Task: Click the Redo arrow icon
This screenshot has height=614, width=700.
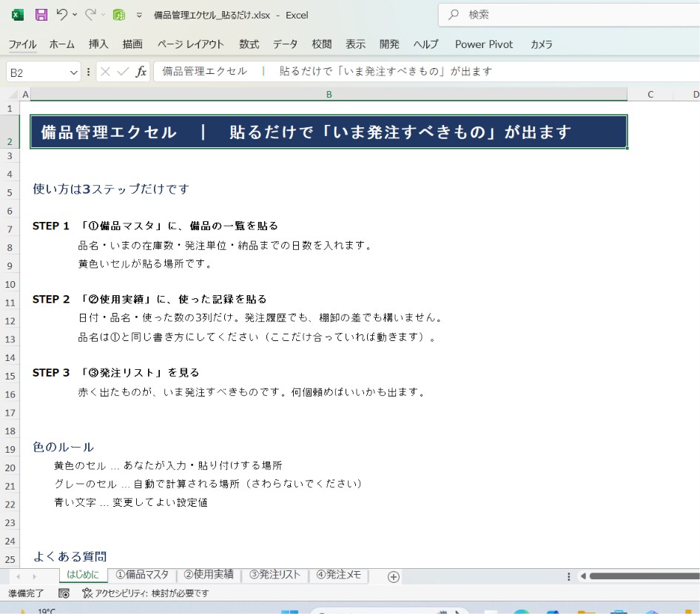Action: (x=90, y=15)
